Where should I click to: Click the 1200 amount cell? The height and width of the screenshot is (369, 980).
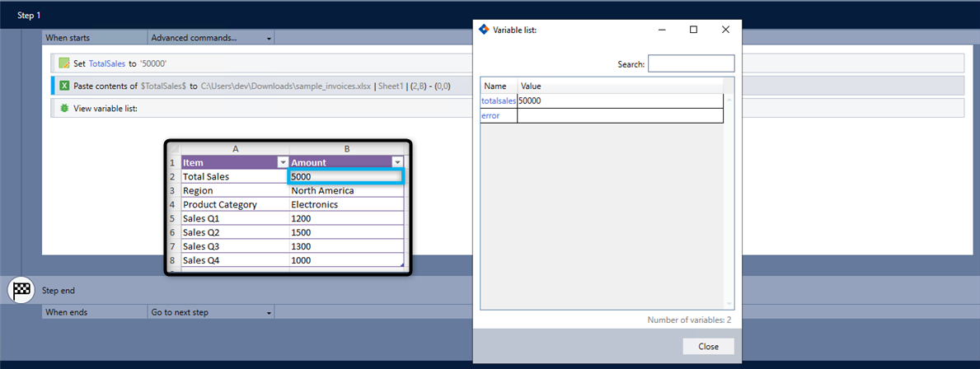pyautogui.click(x=346, y=218)
